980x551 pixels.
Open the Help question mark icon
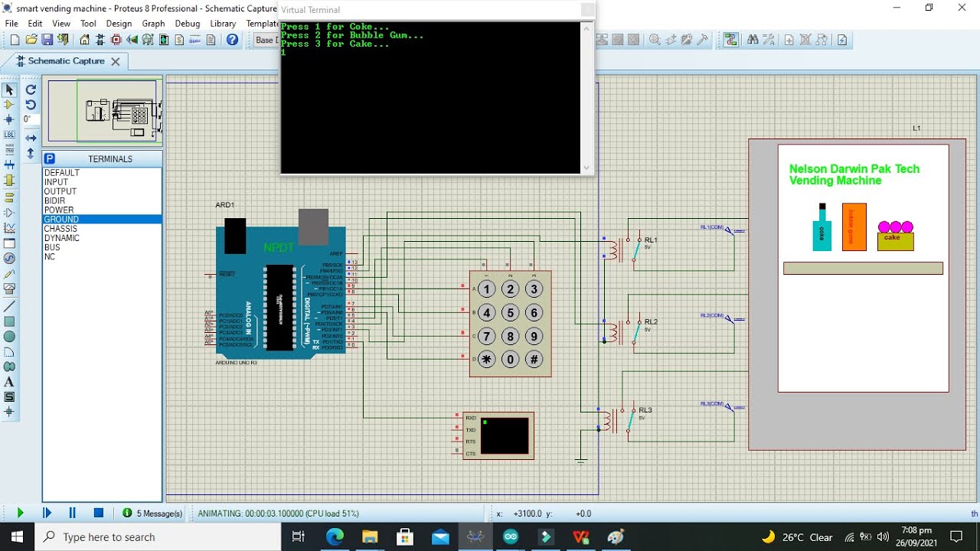point(232,40)
